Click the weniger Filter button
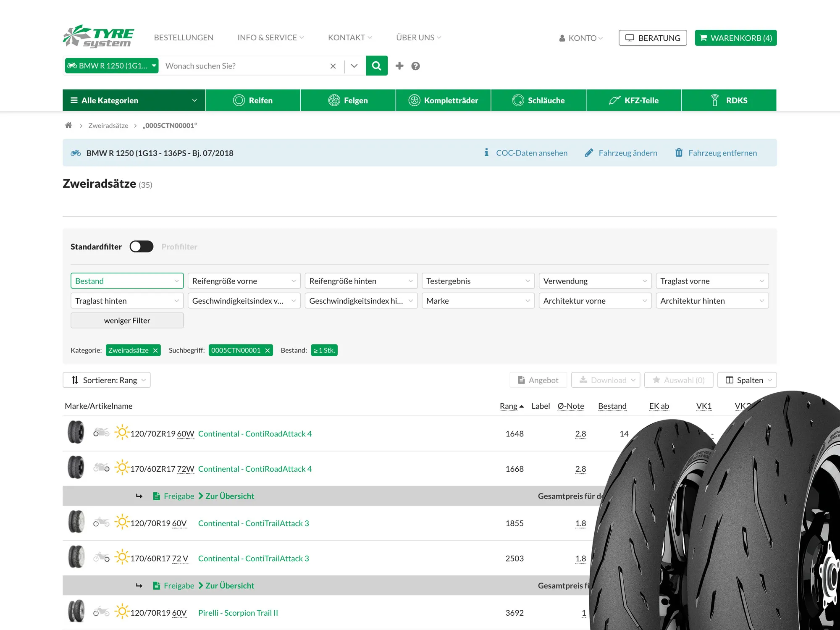 (x=127, y=320)
